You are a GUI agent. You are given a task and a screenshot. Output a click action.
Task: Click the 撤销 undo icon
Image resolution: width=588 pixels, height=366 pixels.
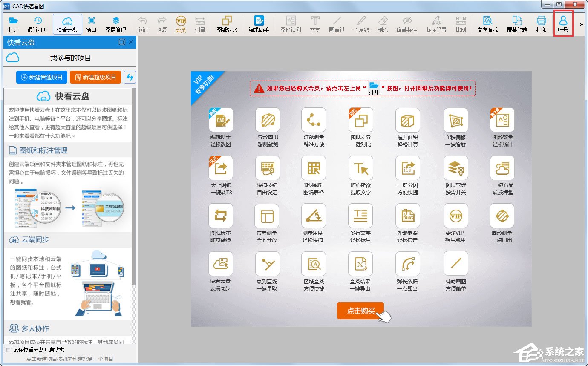142,23
